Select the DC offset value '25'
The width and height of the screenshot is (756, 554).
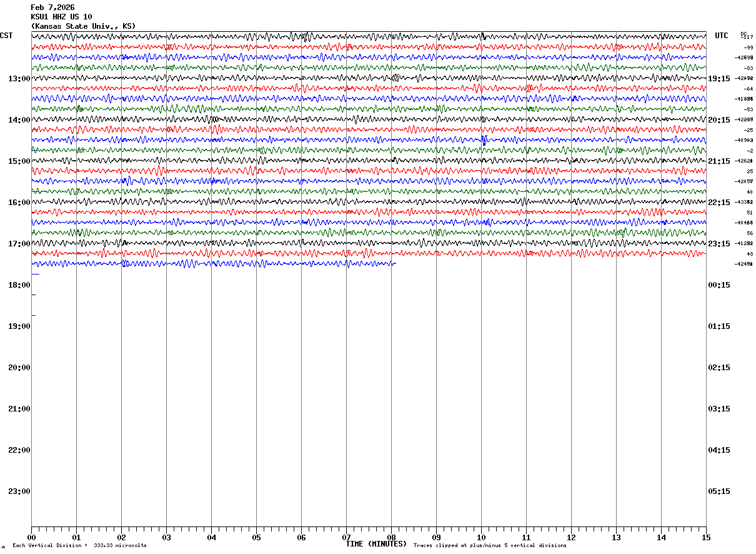pyautogui.click(x=750, y=171)
